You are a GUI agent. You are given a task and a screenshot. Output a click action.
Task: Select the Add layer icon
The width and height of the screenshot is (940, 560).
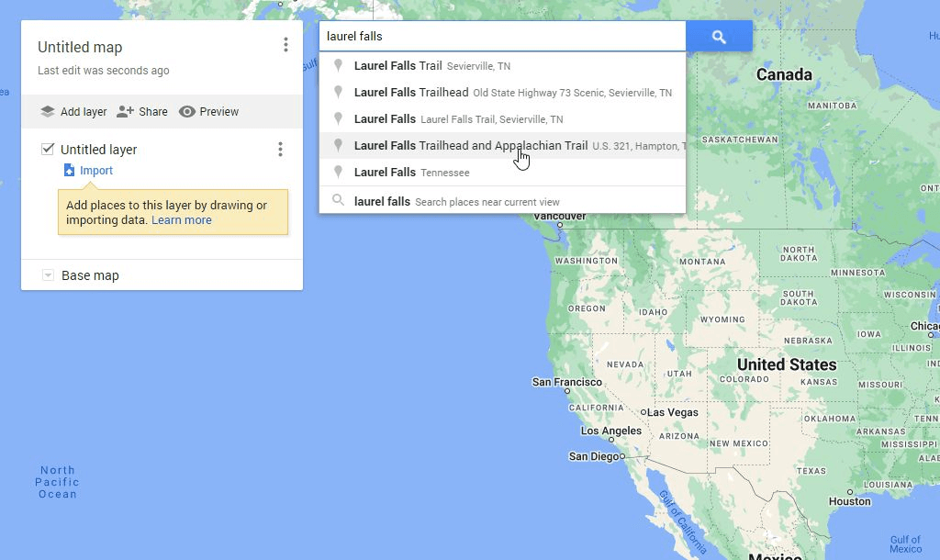click(x=49, y=111)
